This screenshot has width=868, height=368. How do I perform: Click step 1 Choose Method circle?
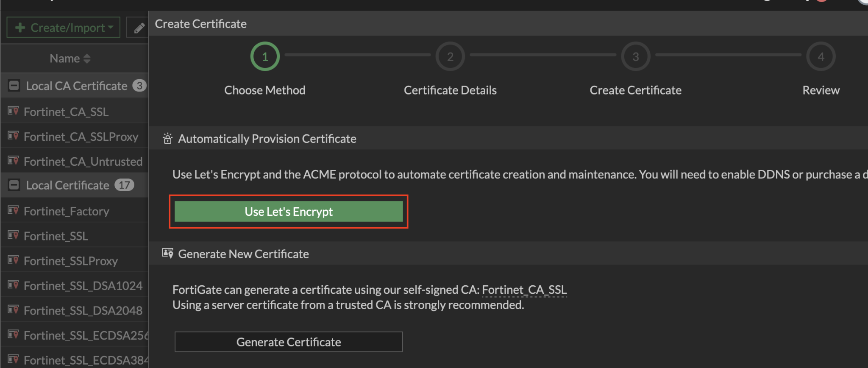pyautogui.click(x=265, y=56)
